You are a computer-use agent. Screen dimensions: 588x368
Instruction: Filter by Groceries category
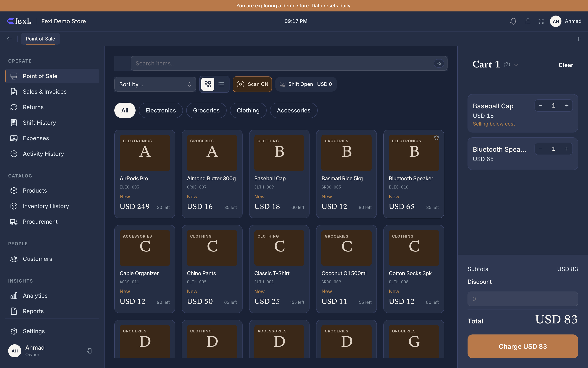tap(206, 110)
